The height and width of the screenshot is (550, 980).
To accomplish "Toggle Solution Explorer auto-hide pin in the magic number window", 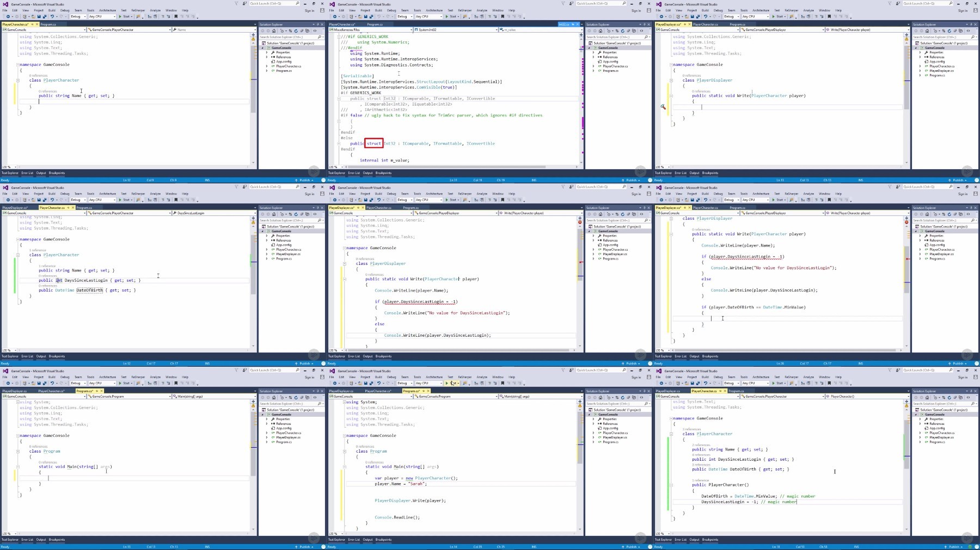I will click(971, 391).
